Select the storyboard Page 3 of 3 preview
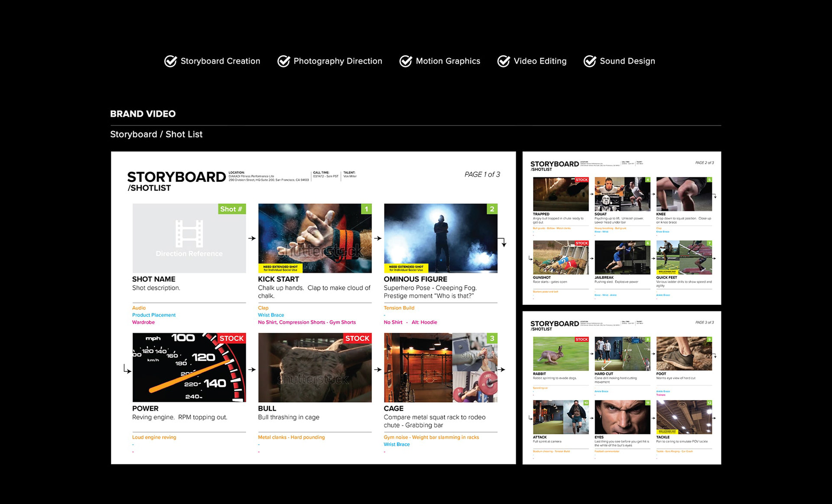This screenshot has width=832, height=504. point(621,388)
